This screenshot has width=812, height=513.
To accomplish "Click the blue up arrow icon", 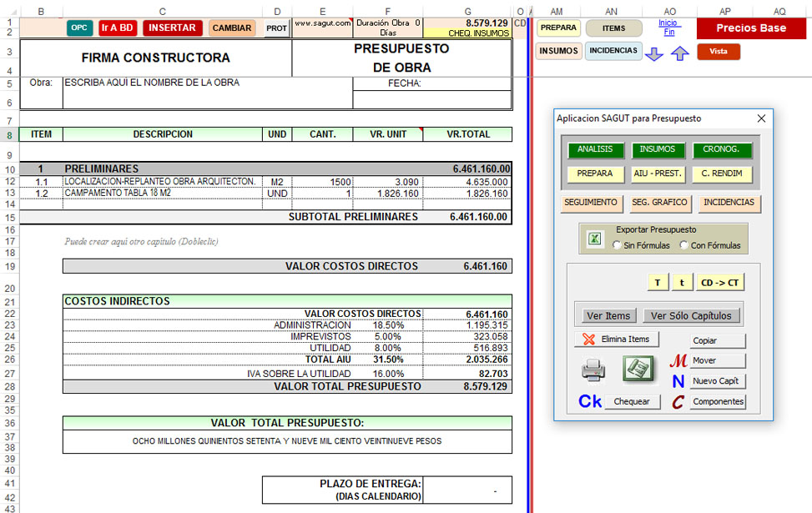I will coord(679,53).
